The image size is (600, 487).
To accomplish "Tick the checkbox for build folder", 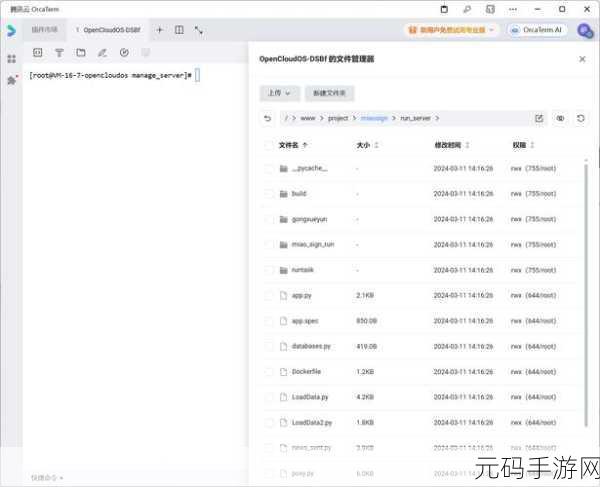I will tap(269, 194).
